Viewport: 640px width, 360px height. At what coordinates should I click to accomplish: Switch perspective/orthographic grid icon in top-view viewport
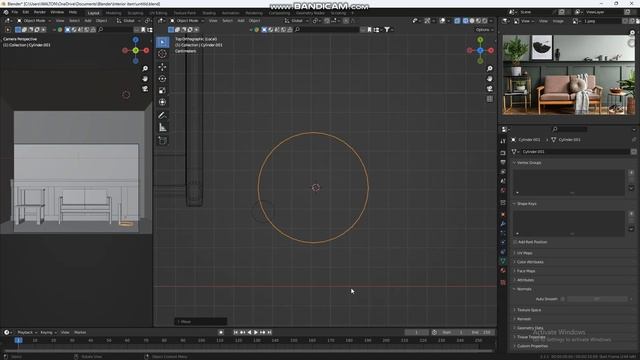tap(490, 99)
